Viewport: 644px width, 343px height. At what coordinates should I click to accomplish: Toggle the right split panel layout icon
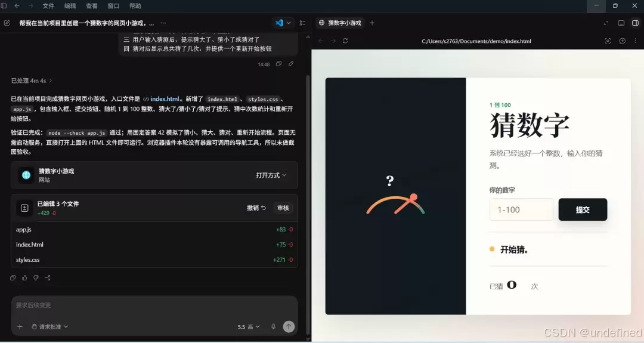click(636, 23)
